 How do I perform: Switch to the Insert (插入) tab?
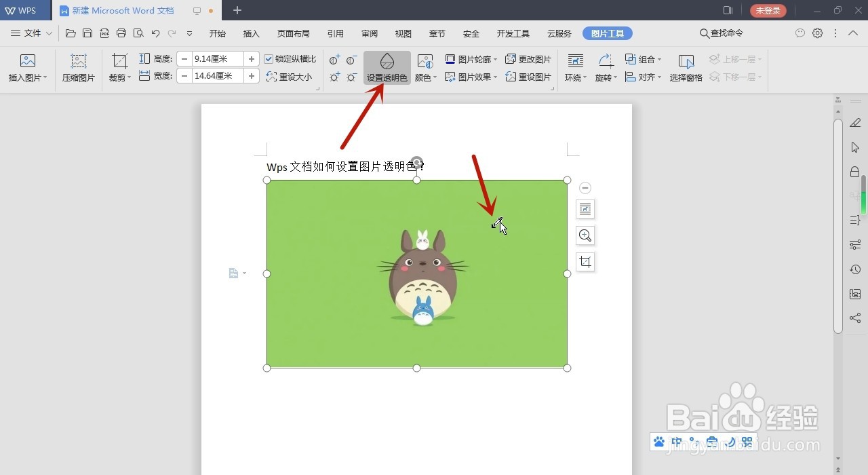251,33
